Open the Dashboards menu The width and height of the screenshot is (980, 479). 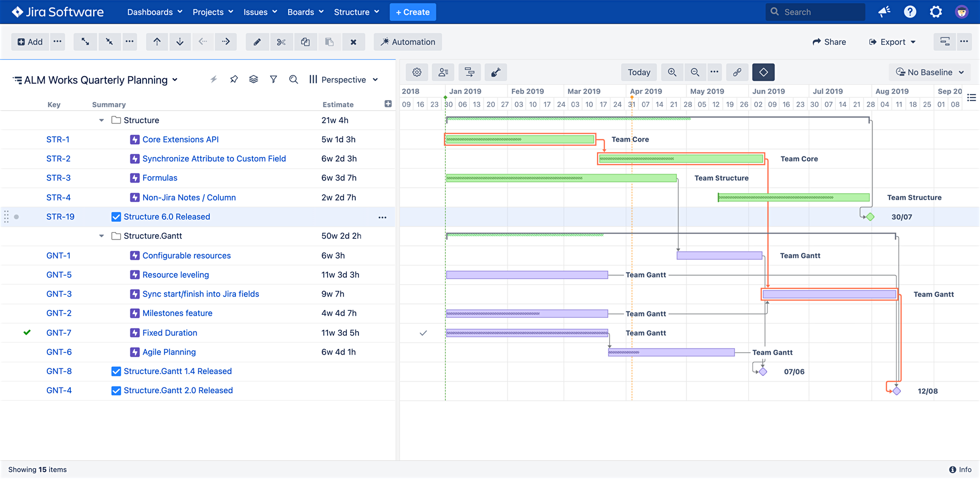tap(154, 12)
